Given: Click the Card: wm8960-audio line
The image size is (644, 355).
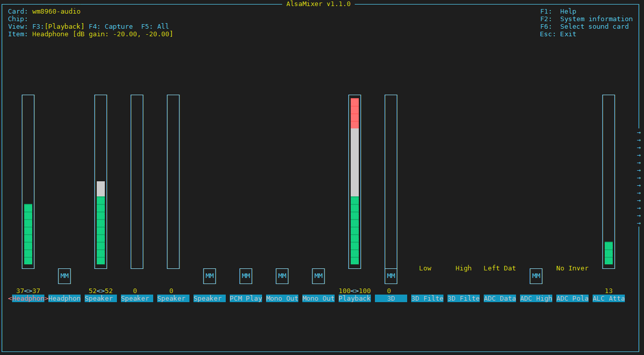Looking at the screenshot, I should pos(44,12).
